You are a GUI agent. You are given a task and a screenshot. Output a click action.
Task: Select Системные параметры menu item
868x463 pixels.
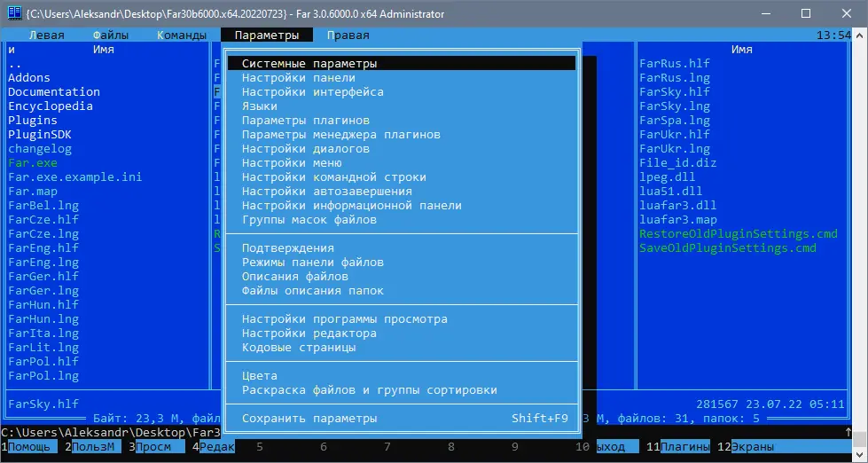coord(402,64)
